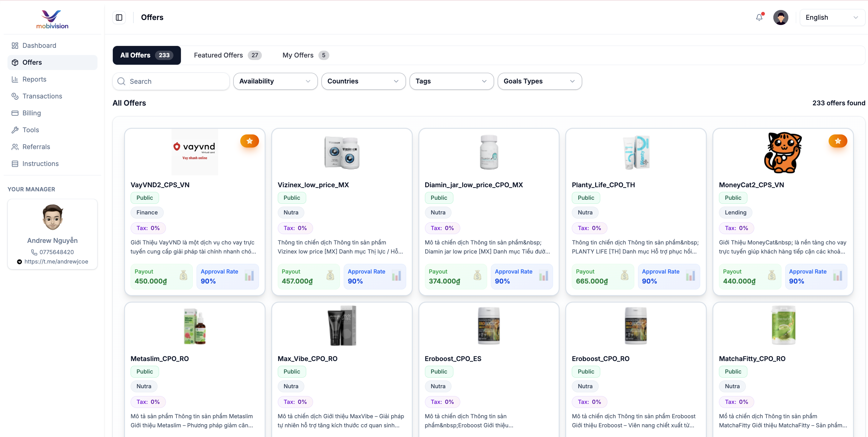Toggle the sidebar collapse button
The image size is (868, 437).
tap(119, 18)
